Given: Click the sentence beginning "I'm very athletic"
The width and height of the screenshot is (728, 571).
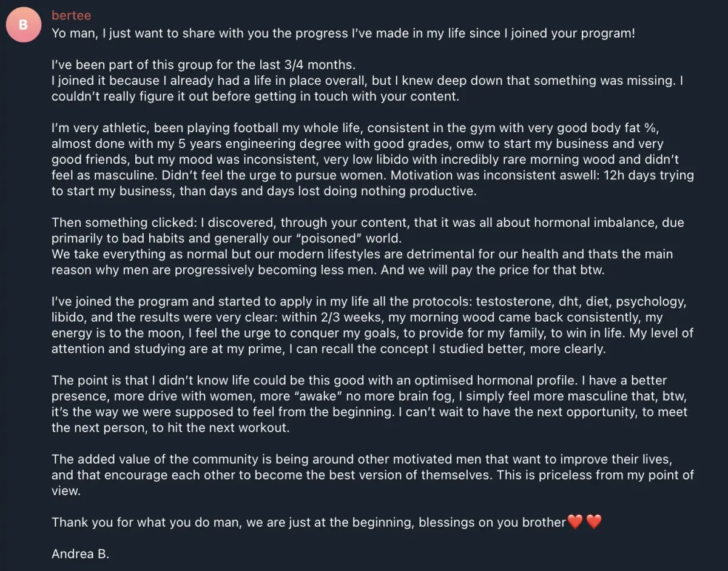Looking at the screenshot, I should pyautogui.click(x=371, y=128).
